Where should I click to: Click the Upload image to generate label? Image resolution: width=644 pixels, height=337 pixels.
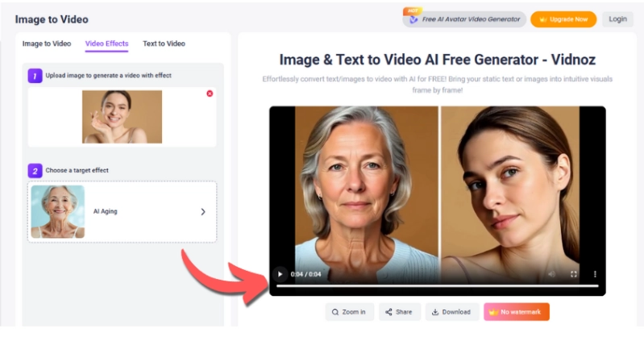[x=109, y=76]
